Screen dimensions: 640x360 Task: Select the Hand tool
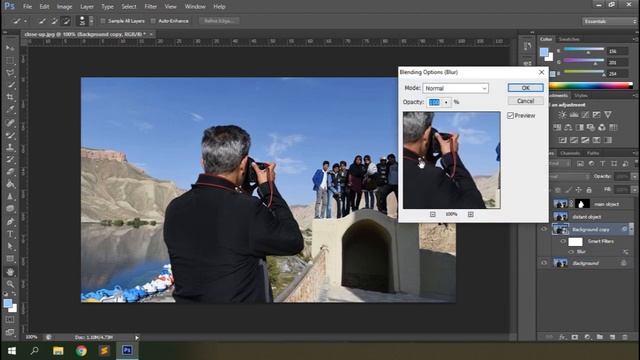click(10, 272)
